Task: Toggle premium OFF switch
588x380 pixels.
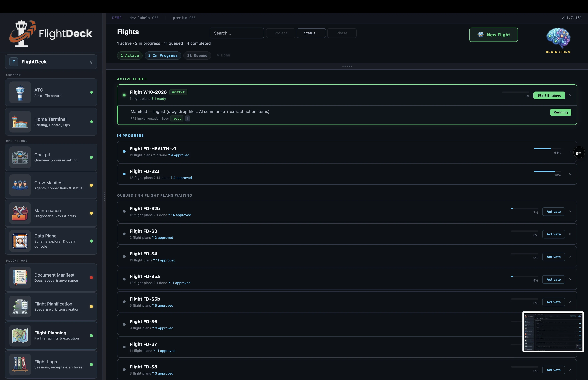Action: [x=184, y=18]
